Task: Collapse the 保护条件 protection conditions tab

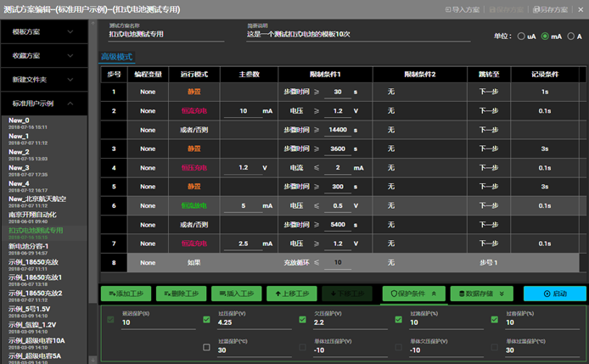Action: [x=413, y=293]
